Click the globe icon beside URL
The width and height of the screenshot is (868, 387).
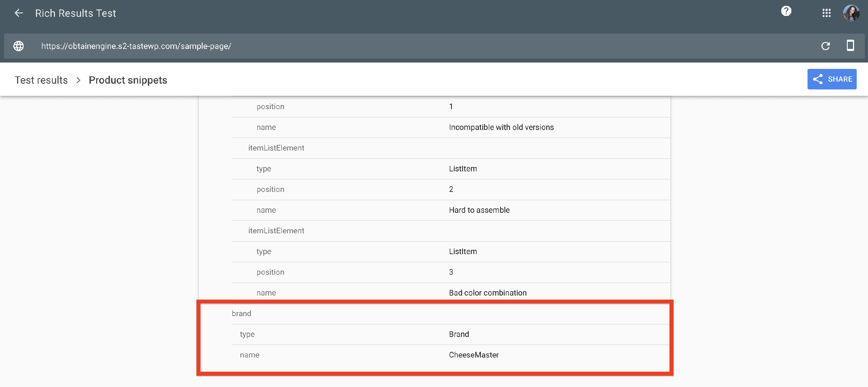19,46
